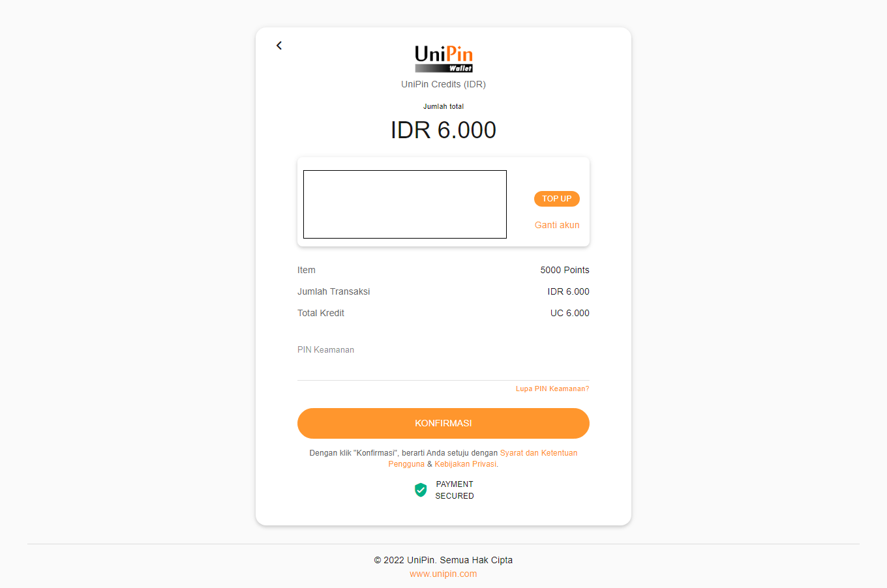
Task: Confirm payment with the KONFIRMASI button
Action: 443,423
